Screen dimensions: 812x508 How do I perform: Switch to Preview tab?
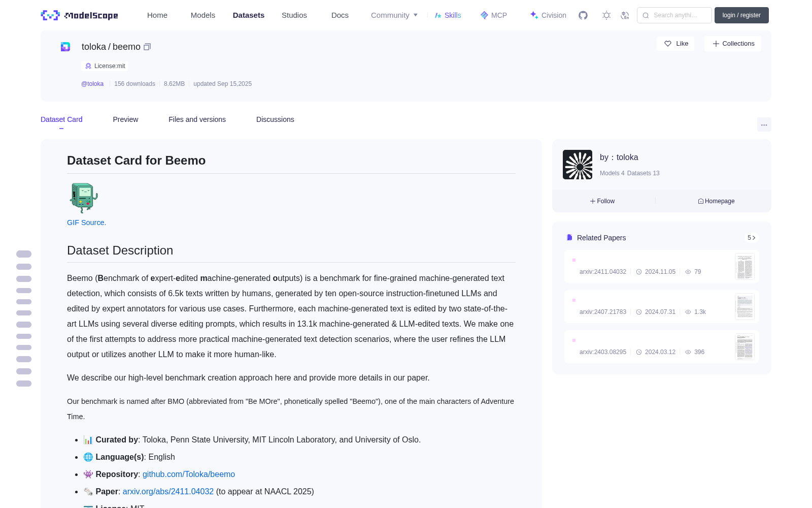[125, 119]
